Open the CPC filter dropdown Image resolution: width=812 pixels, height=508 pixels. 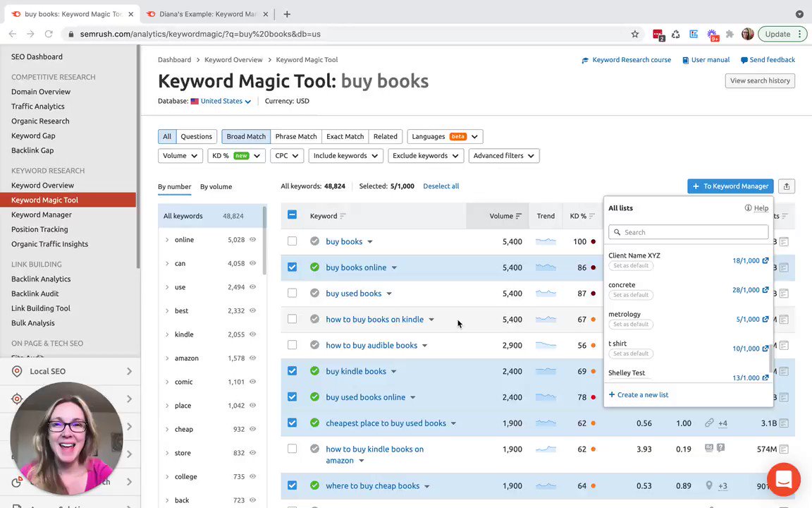click(287, 155)
